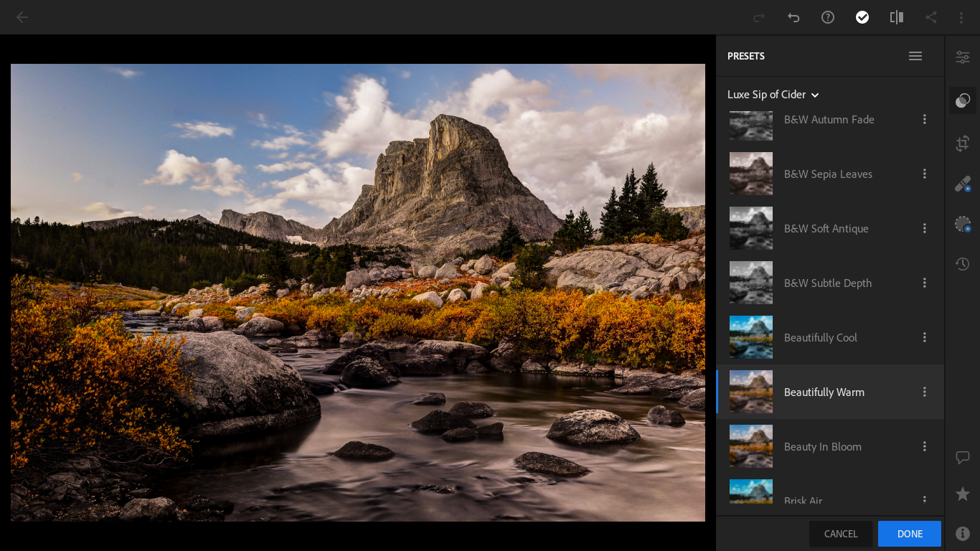The height and width of the screenshot is (551, 980).
Task: Select the Healing brush tool
Action: pos(963,184)
